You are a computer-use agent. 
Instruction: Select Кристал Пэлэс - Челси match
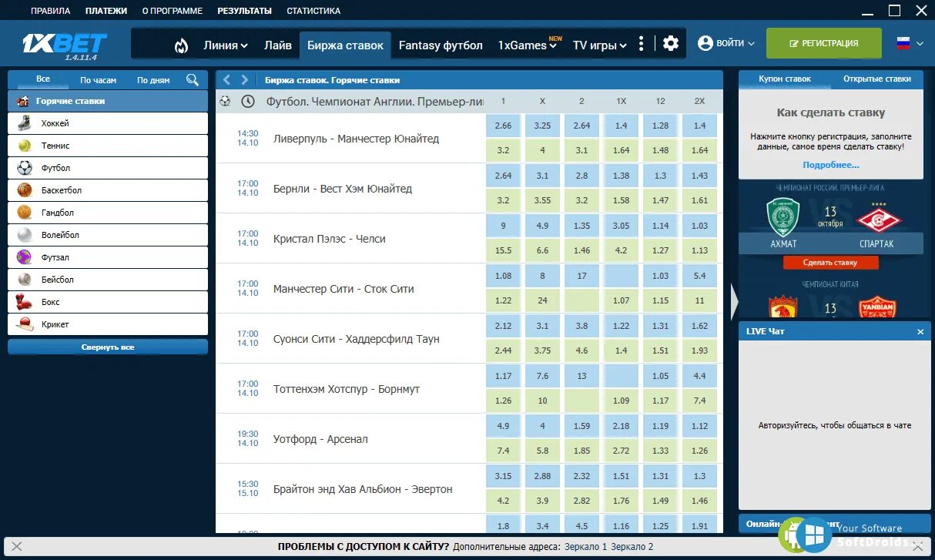(x=330, y=239)
